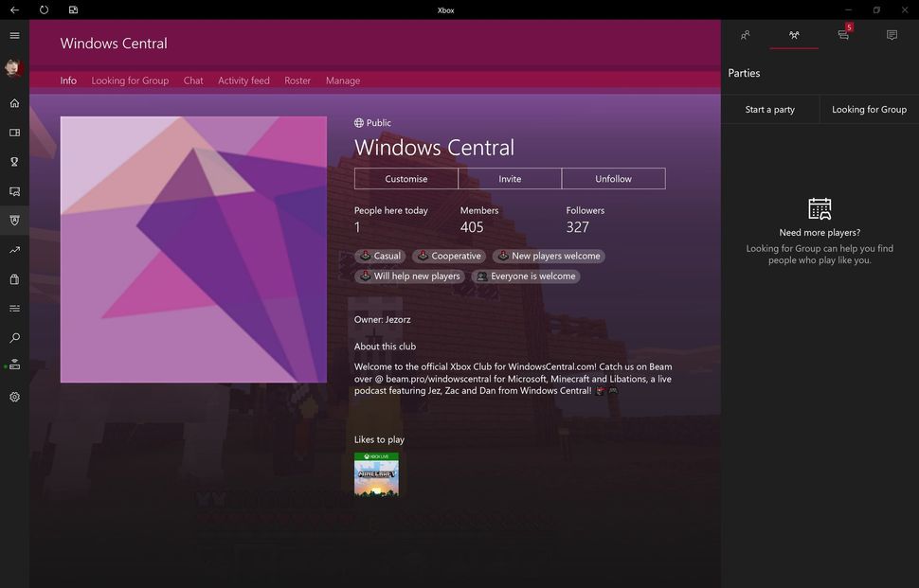The height and width of the screenshot is (588, 919).
Task: Switch to the Chat tab
Action: (x=192, y=80)
